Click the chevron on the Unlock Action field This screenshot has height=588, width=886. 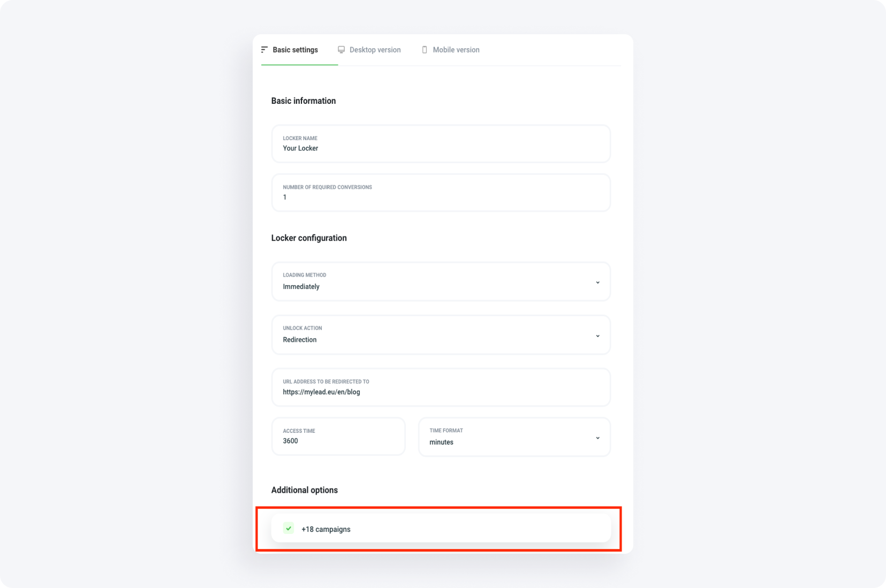click(x=598, y=335)
